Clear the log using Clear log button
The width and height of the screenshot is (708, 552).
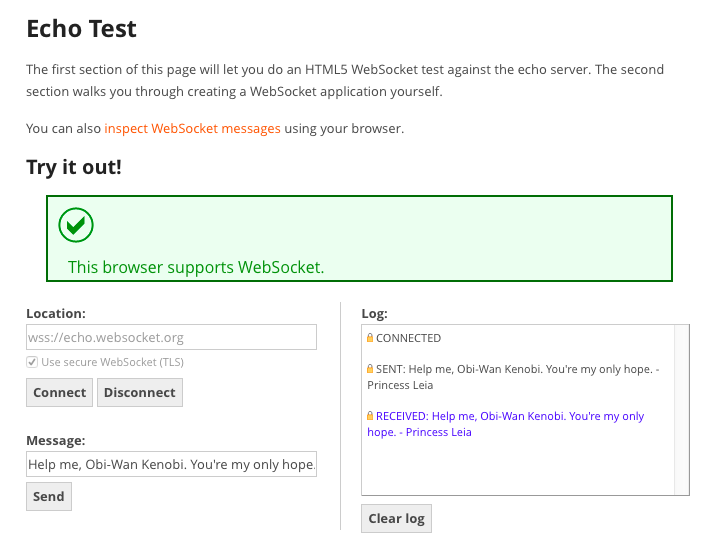[x=396, y=518]
